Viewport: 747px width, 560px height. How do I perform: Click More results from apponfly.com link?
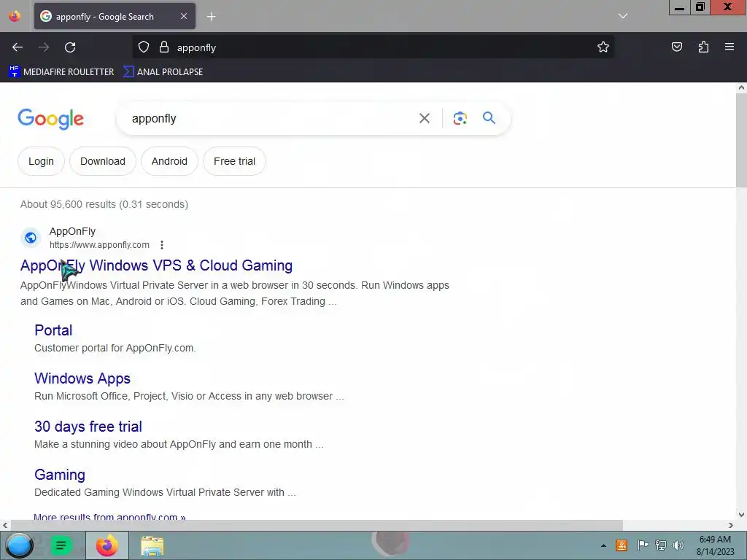(x=109, y=517)
